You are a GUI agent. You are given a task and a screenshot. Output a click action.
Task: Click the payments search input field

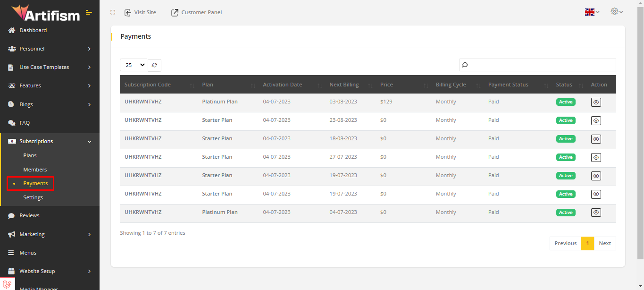[x=541, y=65]
